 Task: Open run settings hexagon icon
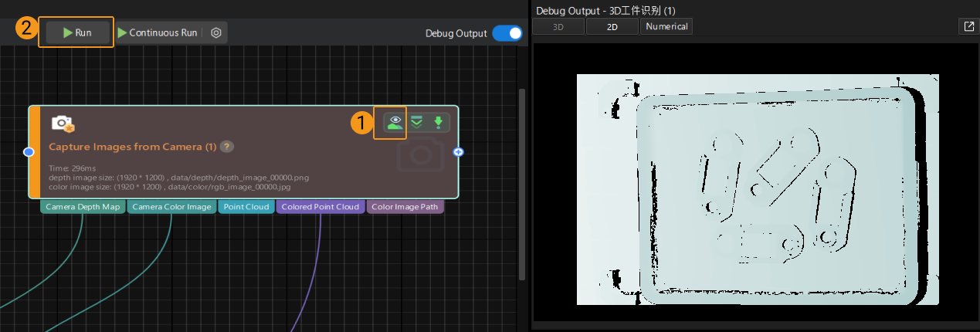216,32
